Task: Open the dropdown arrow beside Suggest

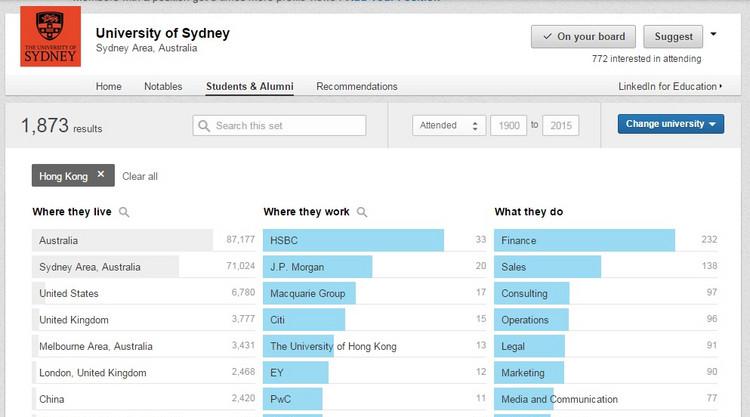Action: (x=713, y=34)
